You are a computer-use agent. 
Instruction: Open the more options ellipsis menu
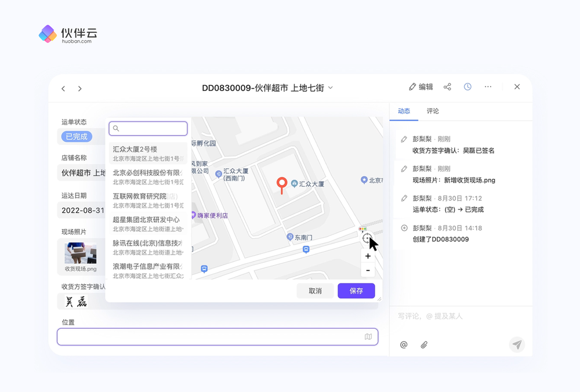tap(488, 87)
